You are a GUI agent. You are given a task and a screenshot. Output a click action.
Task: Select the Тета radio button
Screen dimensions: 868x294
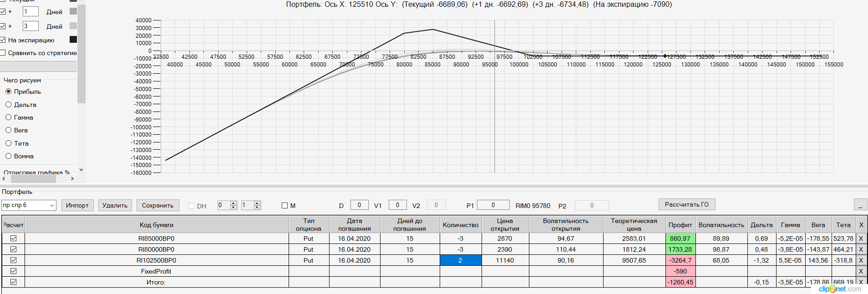point(8,143)
